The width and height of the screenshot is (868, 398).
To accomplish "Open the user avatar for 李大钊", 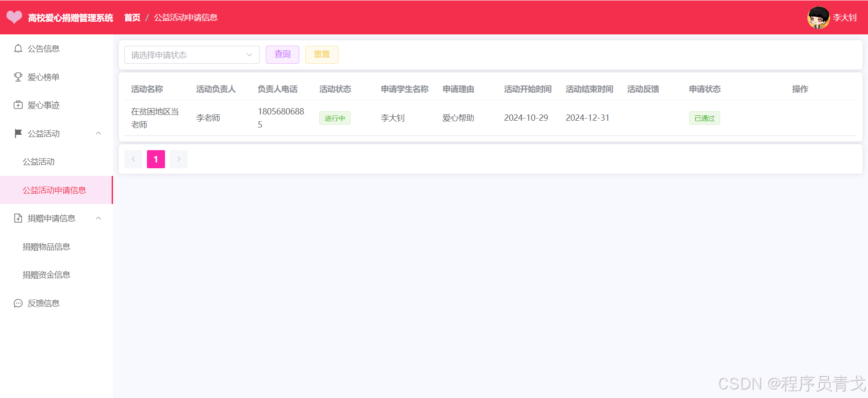I will (x=818, y=18).
